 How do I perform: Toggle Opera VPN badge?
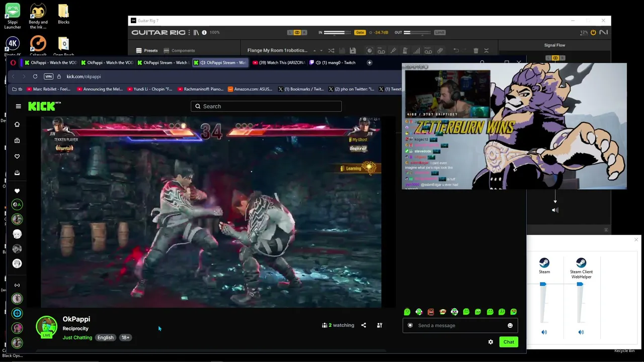[x=48, y=76]
